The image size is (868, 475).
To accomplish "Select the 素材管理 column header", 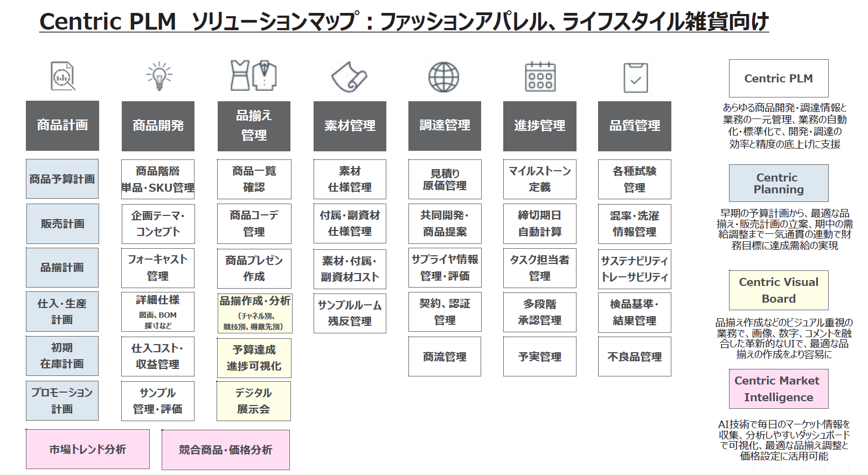I will pos(350,126).
